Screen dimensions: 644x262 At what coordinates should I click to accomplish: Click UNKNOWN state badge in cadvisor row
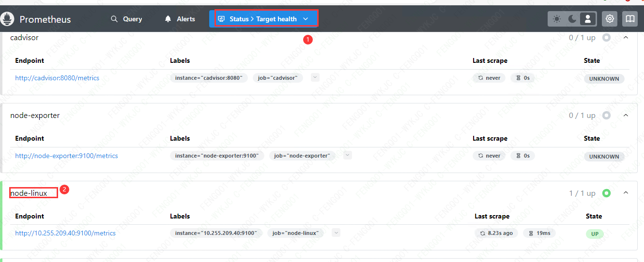point(604,79)
